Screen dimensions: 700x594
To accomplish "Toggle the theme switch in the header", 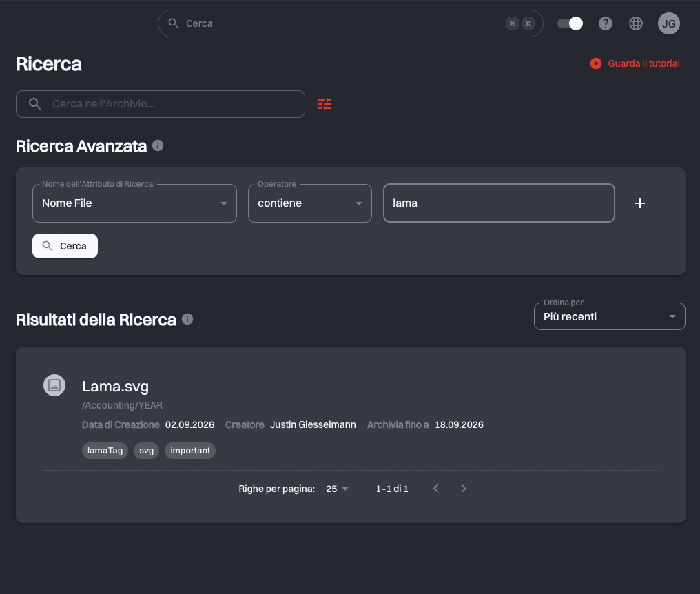I will [x=570, y=23].
